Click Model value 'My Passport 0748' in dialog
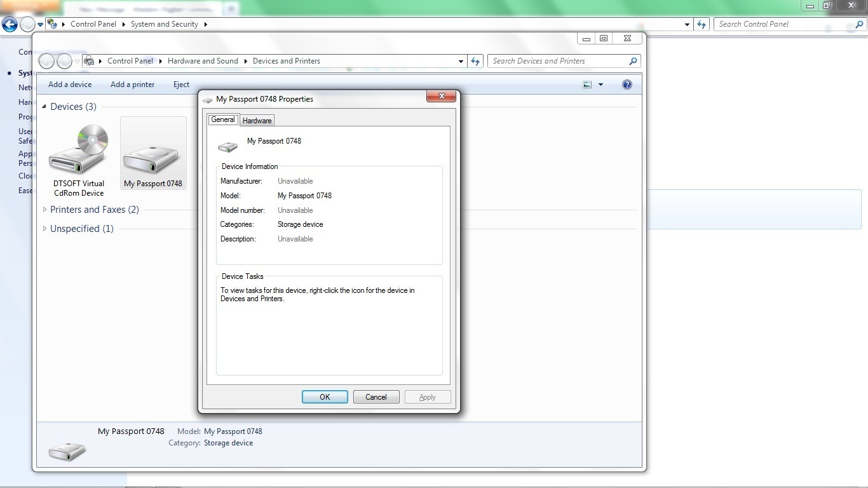868x488 pixels. click(x=305, y=196)
